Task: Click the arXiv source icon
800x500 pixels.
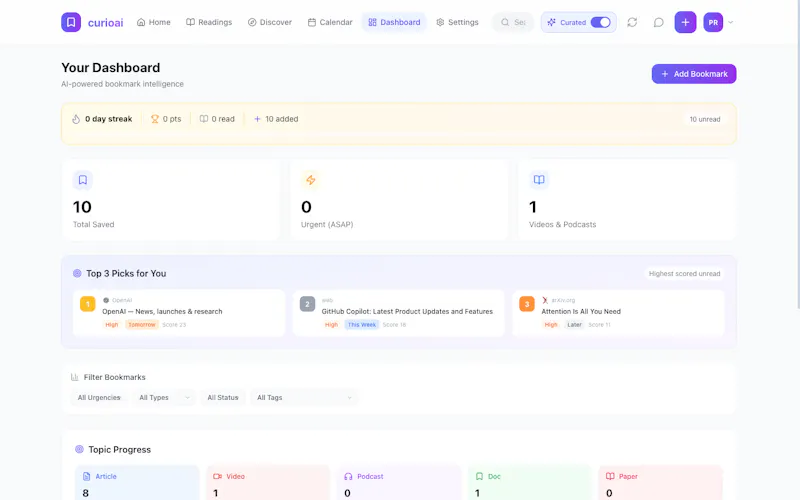Action: tap(545, 301)
